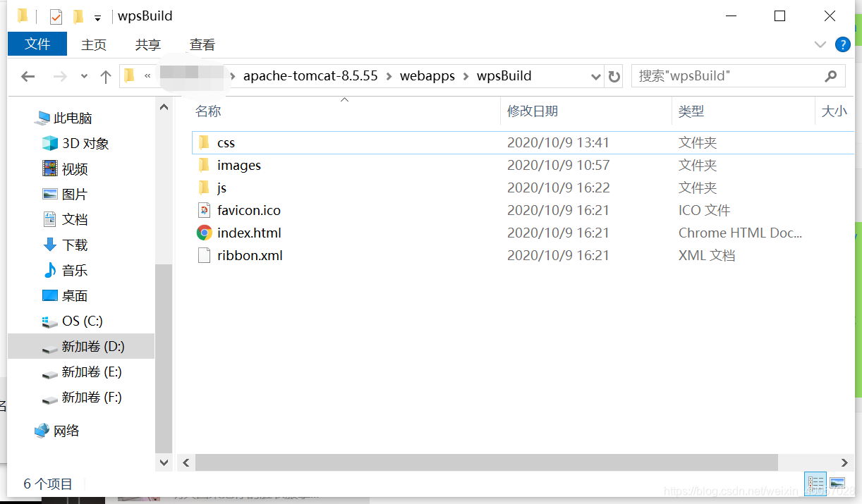This screenshot has width=862, height=504.
Task: Switch to the large icons view layout
Action: (x=837, y=484)
